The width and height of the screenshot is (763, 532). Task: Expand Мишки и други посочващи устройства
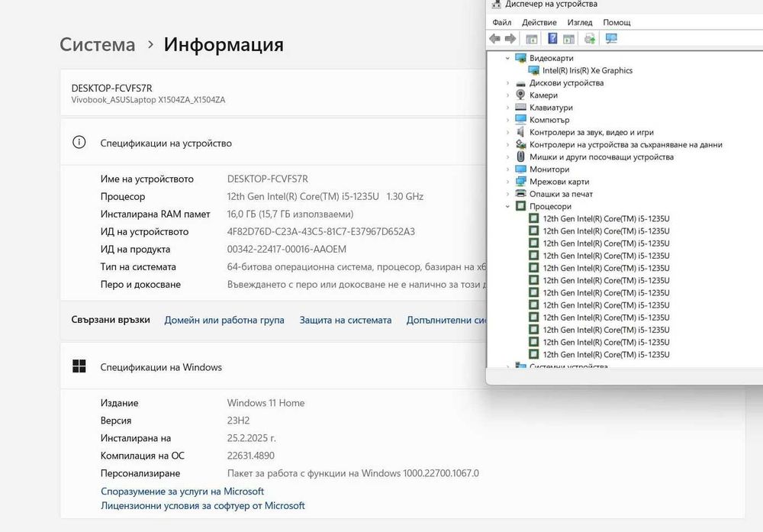[507, 156]
